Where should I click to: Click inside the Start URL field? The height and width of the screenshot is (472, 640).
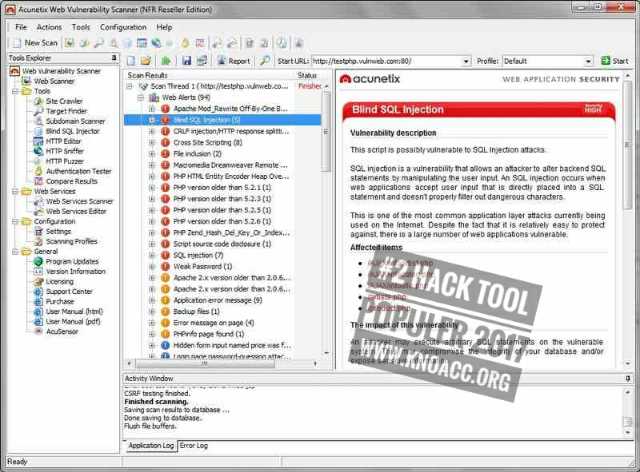point(386,61)
